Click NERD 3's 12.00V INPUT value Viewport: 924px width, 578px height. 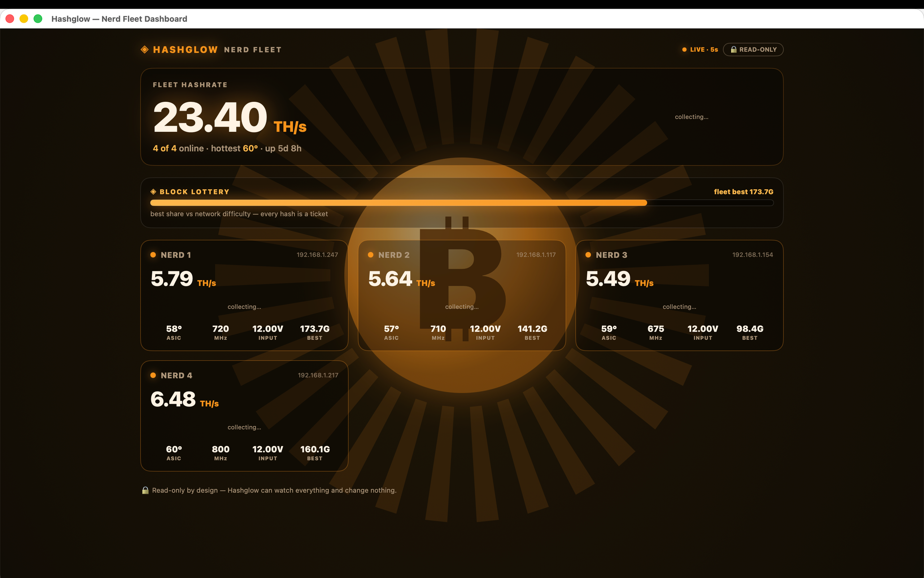703,329
